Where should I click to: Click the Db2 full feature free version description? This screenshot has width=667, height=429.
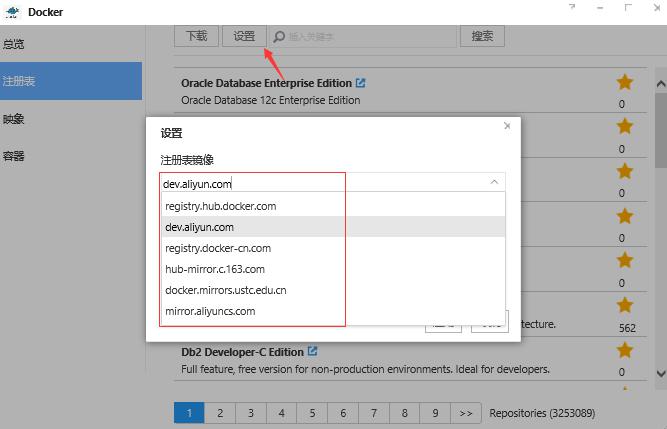(x=365, y=369)
